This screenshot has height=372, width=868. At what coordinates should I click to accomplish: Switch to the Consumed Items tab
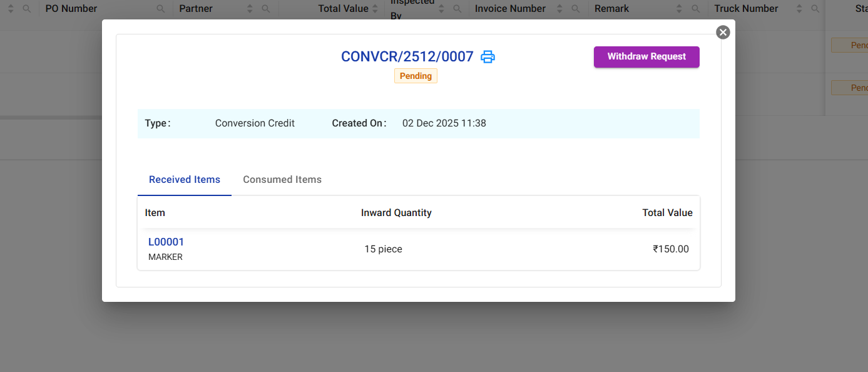(x=282, y=180)
